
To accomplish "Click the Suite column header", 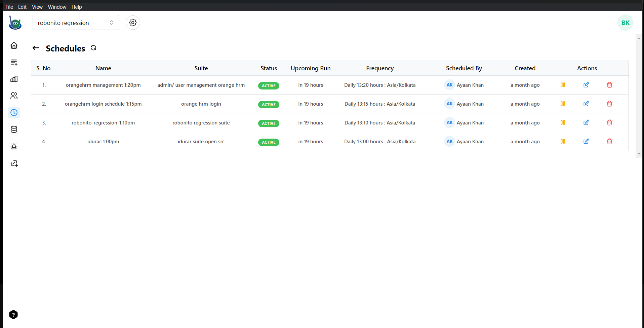I will tap(201, 68).
